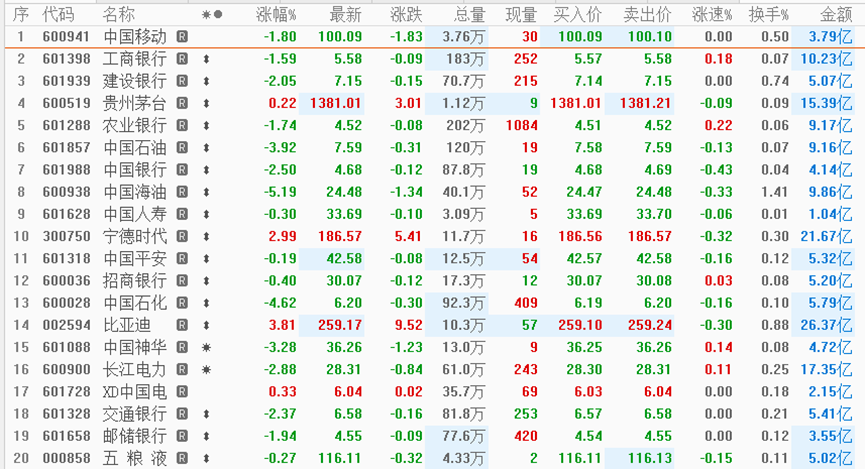The height and width of the screenshot is (469, 865).
Task: Click the R badge beside 贵州茅台
Action: [x=182, y=103]
